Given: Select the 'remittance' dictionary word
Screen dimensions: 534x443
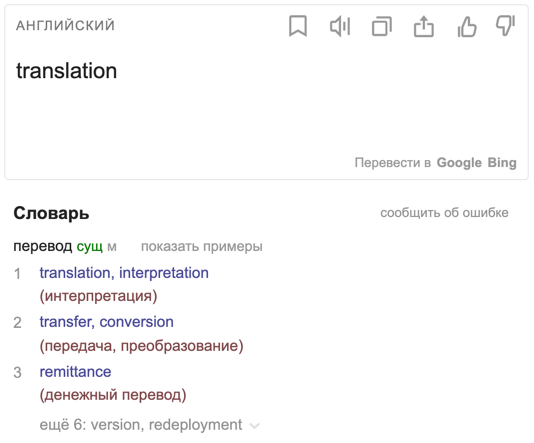Looking at the screenshot, I should pyautogui.click(x=75, y=372).
